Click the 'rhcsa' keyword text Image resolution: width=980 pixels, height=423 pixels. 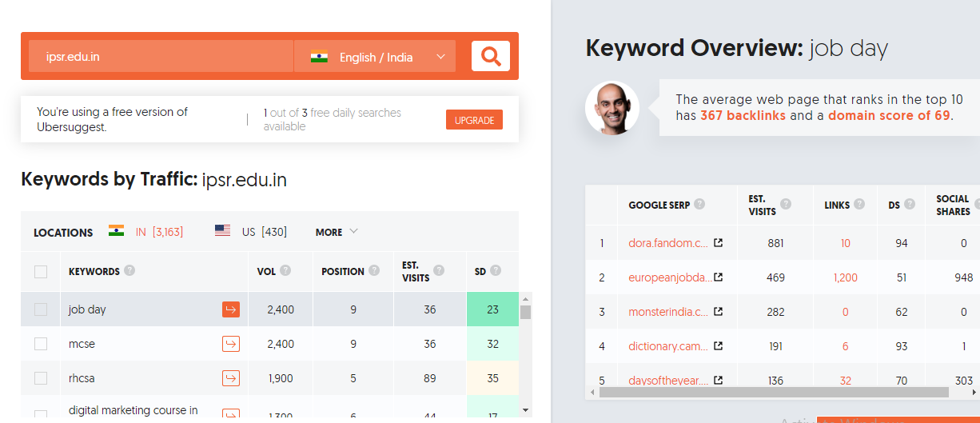tap(82, 378)
